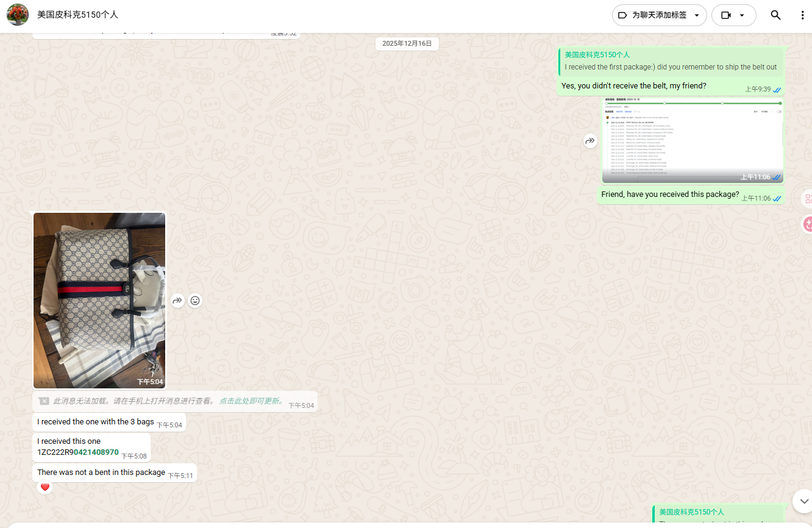This screenshot has width=812, height=528.
Task: Open the UPS tracking screenshot image
Action: (692, 140)
